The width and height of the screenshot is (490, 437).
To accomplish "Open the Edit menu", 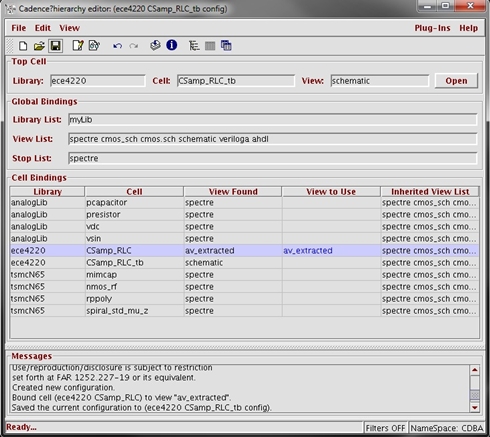I will (x=43, y=28).
